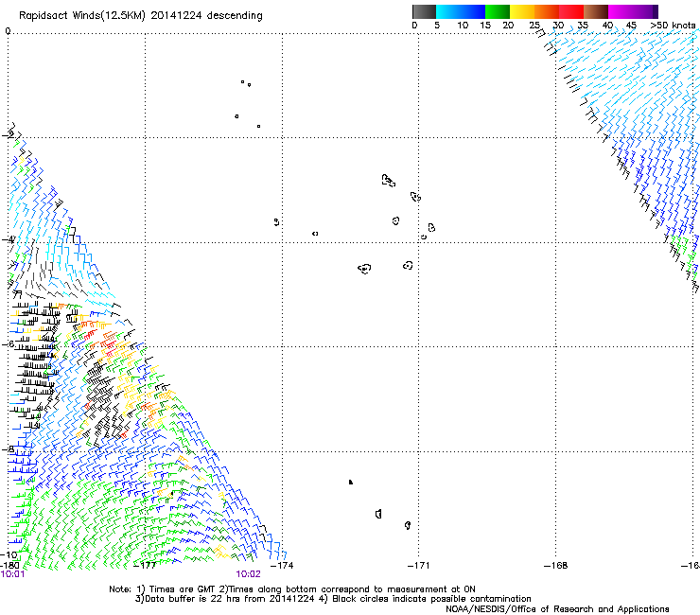
Task: Click the 0 latitude label at top-left
Action: click(x=8, y=31)
